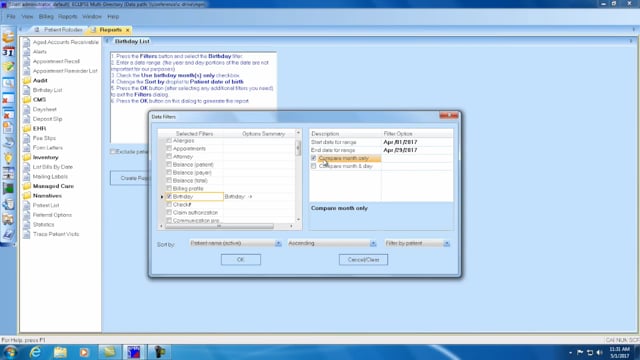This screenshot has width=640, height=360.
Task: Open the CMS folder icon
Action: click(x=27, y=100)
